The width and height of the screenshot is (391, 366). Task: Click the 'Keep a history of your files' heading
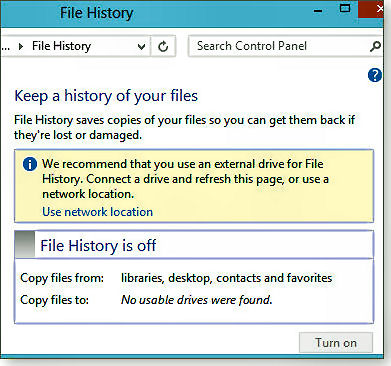point(106,96)
